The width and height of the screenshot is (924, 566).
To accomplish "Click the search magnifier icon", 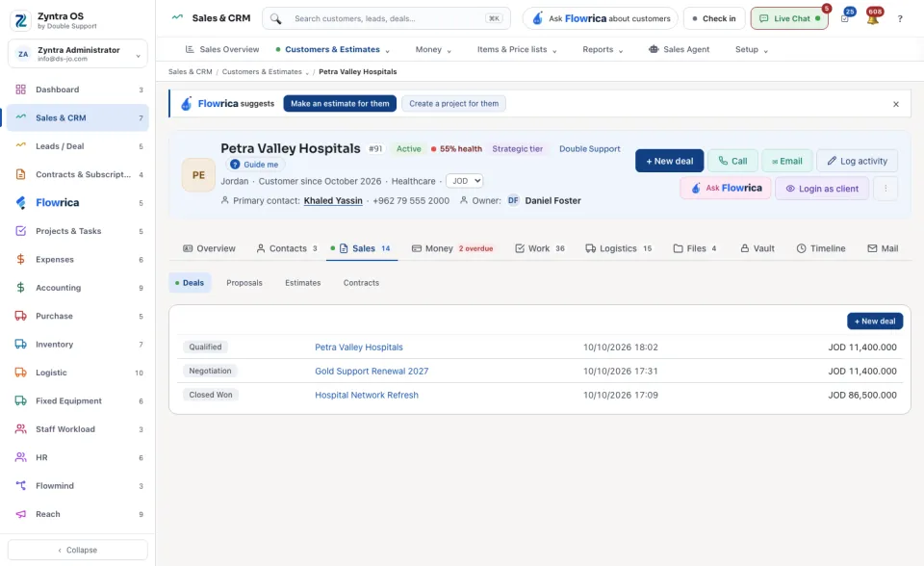I will click(x=276, y=19).
